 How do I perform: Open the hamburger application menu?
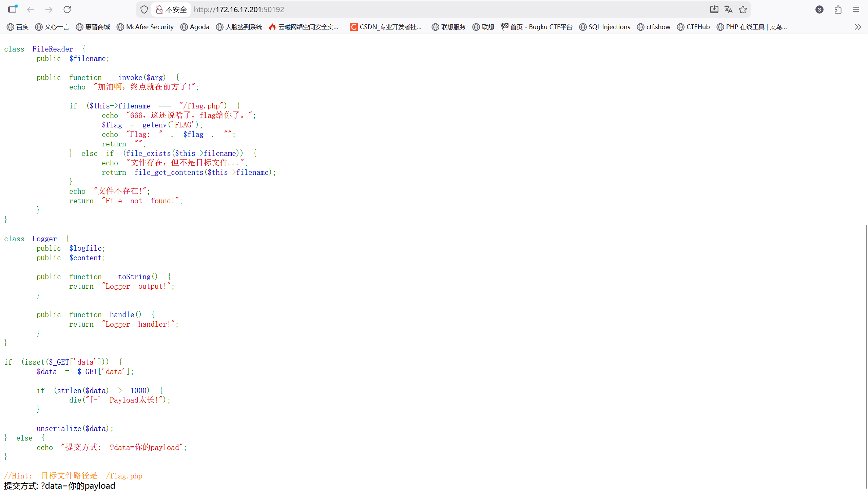[x=856, y=9]
